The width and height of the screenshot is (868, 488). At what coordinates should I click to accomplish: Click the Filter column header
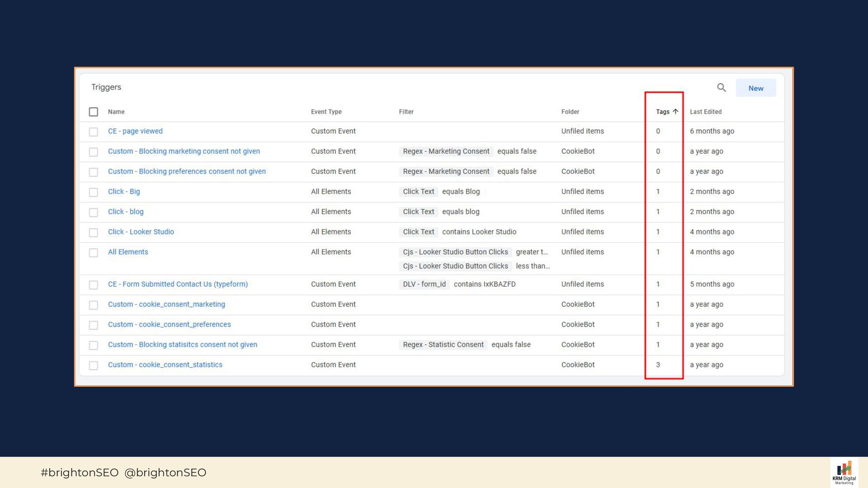point(406,112)
